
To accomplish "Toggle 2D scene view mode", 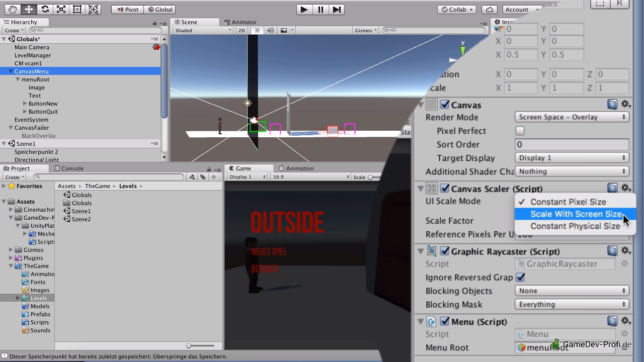I will pyautogui.click(x=242, y=30).
